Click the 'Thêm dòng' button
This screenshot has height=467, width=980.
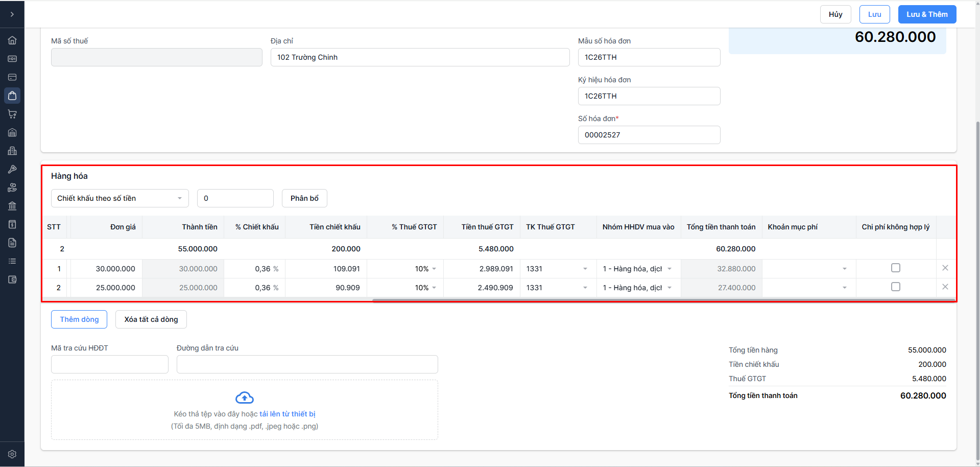click(x=79, y=319)
